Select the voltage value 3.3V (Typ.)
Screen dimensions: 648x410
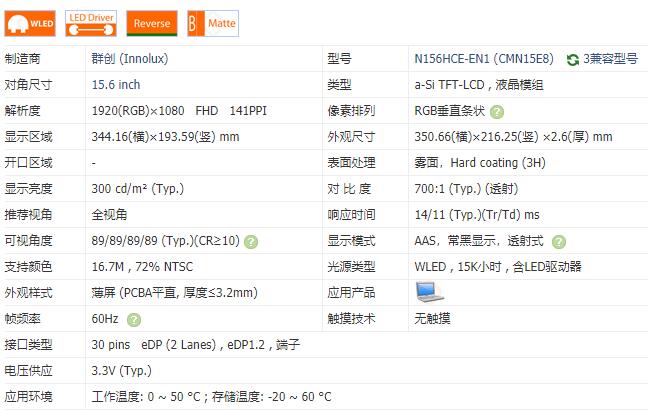point(122,371)
